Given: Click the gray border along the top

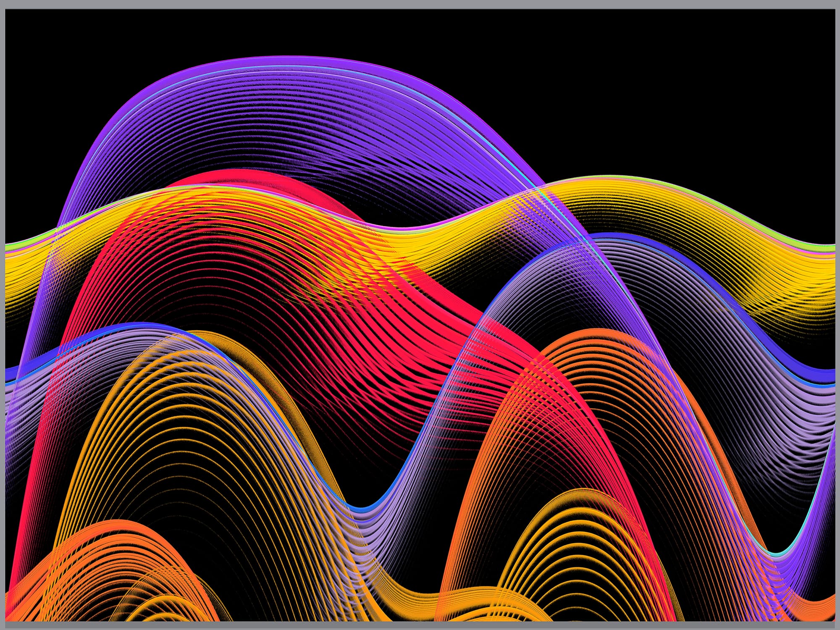Looking at the screenshot, I should pos(420,4).
